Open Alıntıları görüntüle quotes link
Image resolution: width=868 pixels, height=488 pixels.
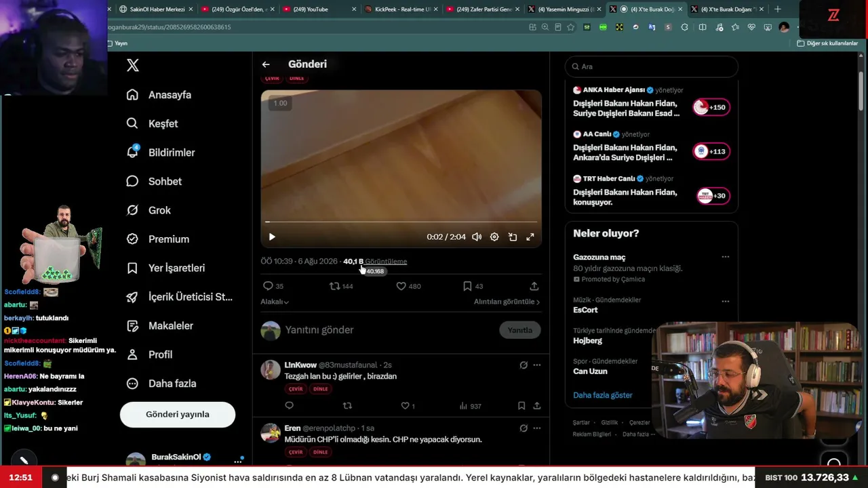point(507,302)
